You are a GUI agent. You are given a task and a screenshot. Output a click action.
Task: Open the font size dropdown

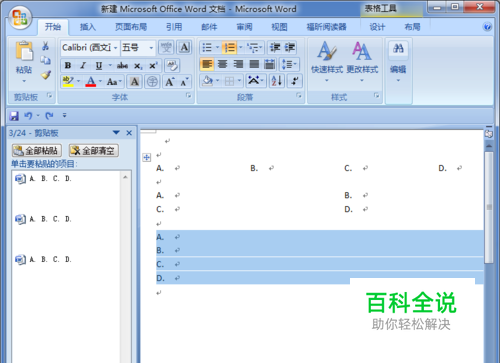click(151, 48)
